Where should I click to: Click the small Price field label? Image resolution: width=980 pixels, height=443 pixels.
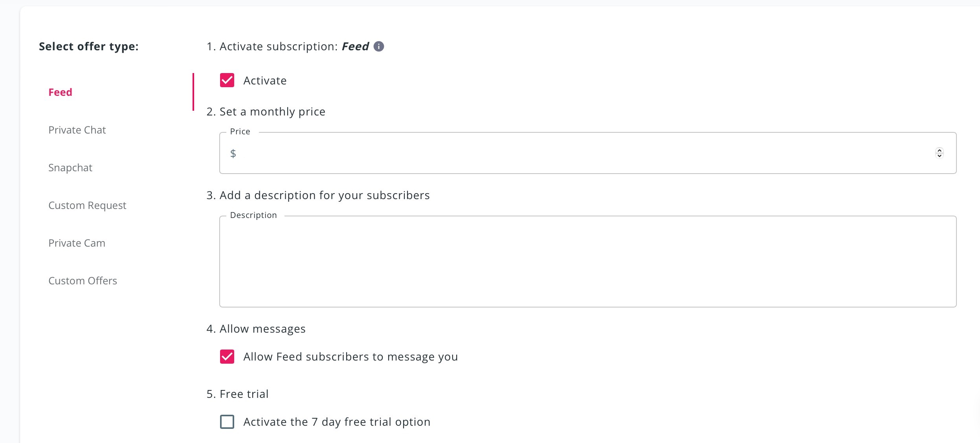tap(240, 132)
